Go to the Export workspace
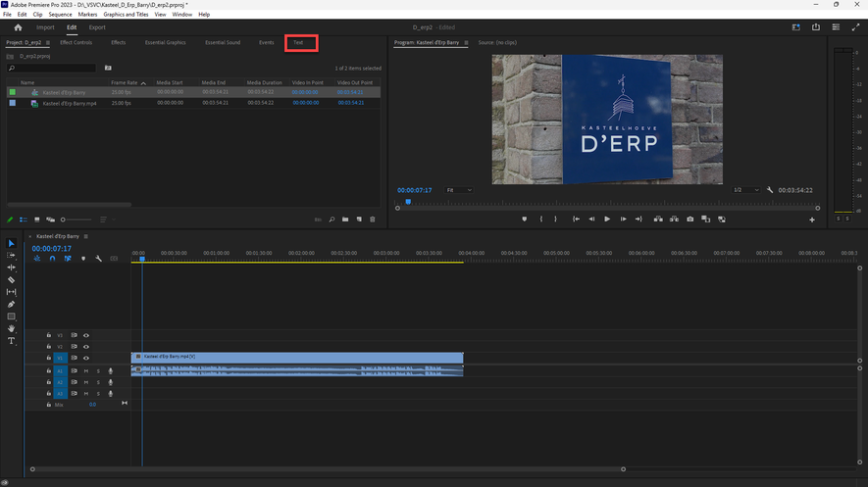Viewport: 868px width, 487px height. 97,27
